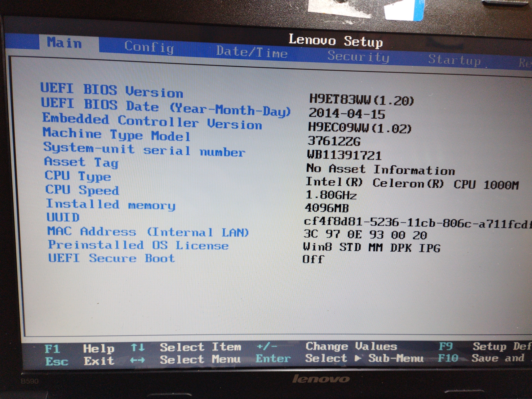The height and width of the screenshot is (399, 532).
Task: Click 'Select Item' footer label
Action: pos(200,347)
